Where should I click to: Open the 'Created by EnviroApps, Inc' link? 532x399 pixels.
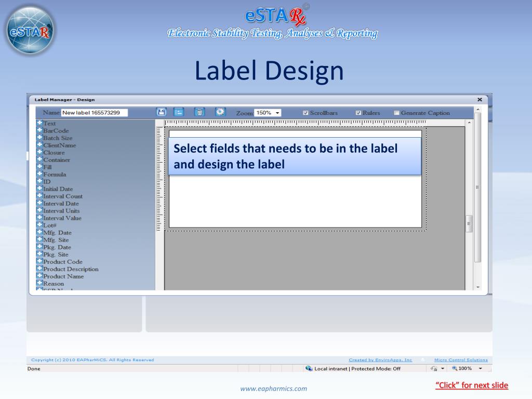coord(380,360)
